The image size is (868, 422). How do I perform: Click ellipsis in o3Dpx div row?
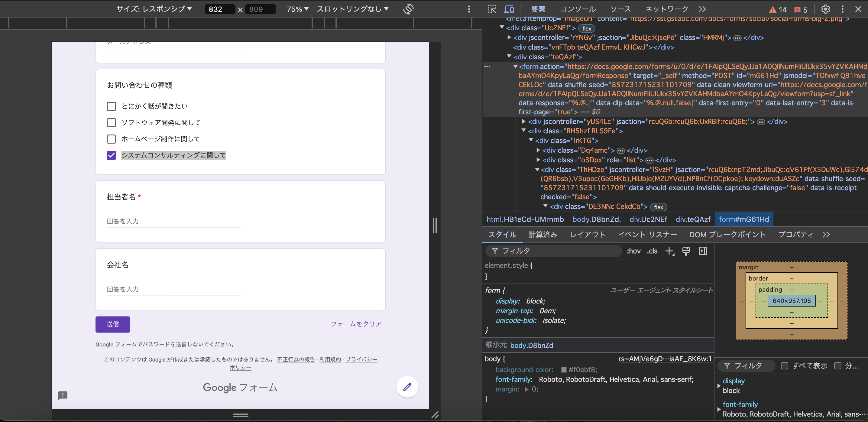pos(649,161)
